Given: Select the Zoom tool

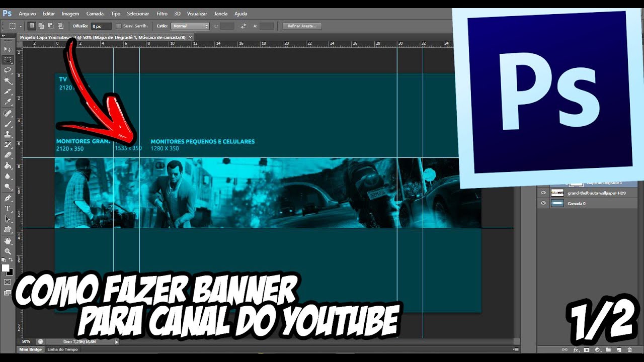Looking at the screenshot, I should click(x=8, y=251).
